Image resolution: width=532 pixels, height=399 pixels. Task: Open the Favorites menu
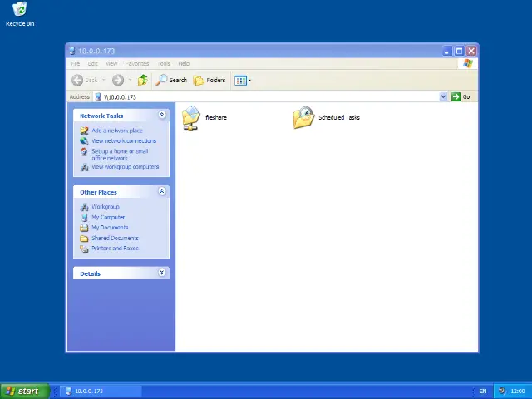point(137,64)
